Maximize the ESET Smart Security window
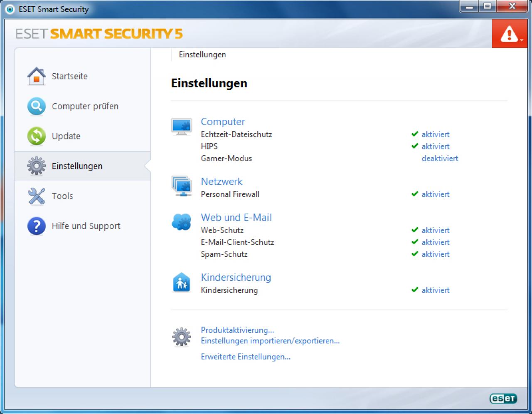 pos(487,6)
